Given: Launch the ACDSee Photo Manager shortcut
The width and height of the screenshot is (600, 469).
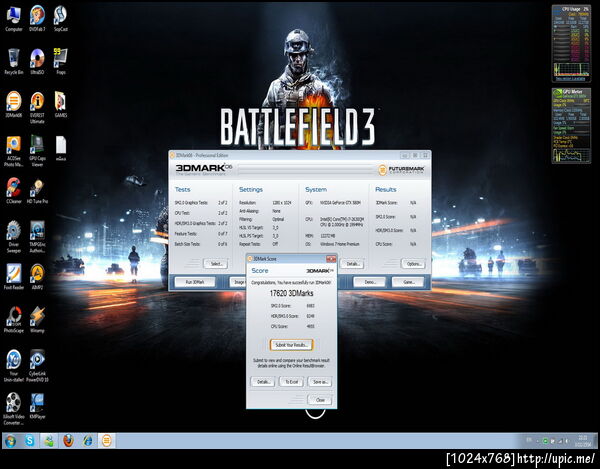Looking at the screenshot, I should 14,151.
